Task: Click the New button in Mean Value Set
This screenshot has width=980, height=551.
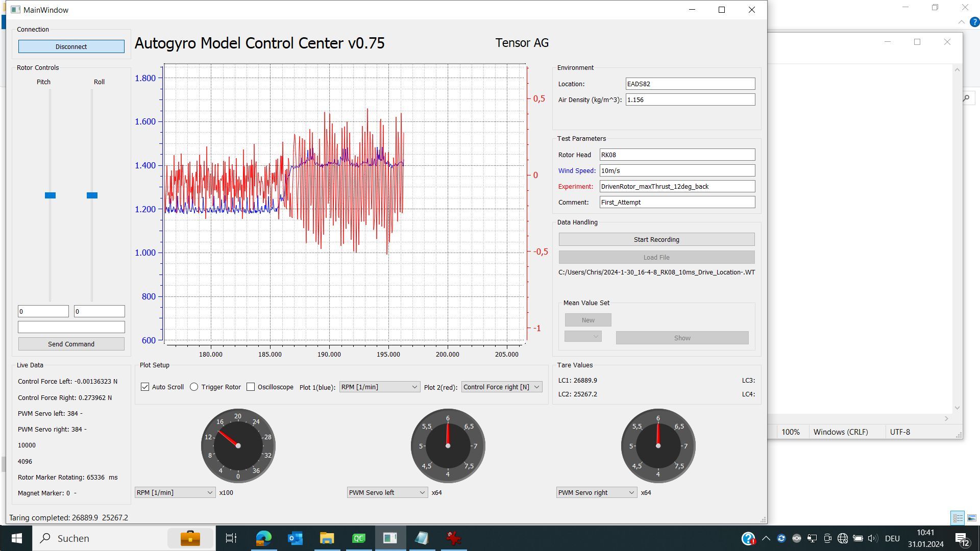Action: [x=588, y=320]
